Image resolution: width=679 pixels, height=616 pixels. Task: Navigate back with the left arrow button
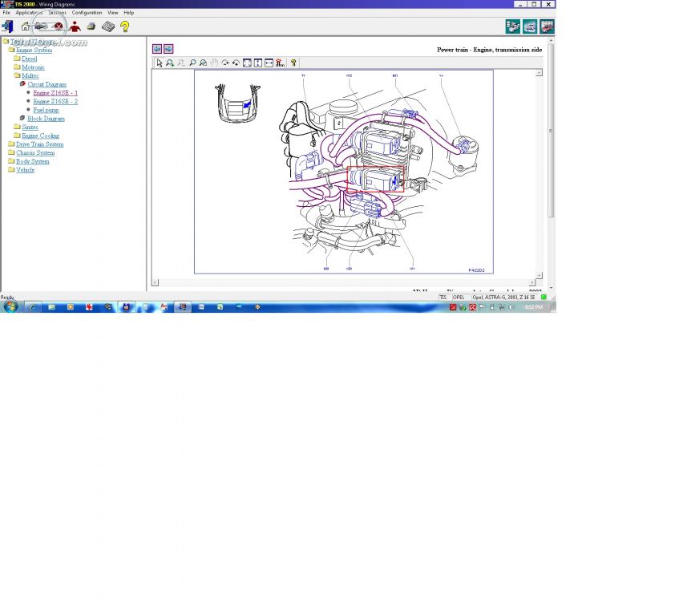tap(157, 49)
